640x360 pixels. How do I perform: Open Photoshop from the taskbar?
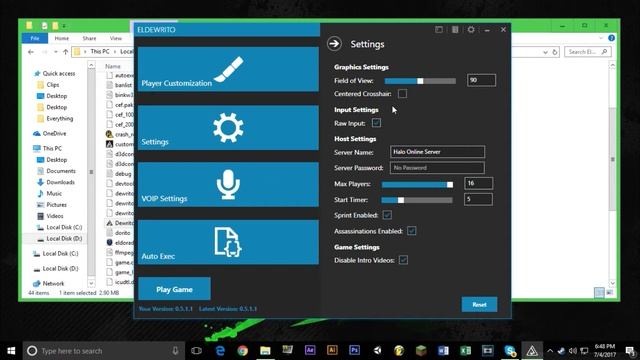[354, 351]
